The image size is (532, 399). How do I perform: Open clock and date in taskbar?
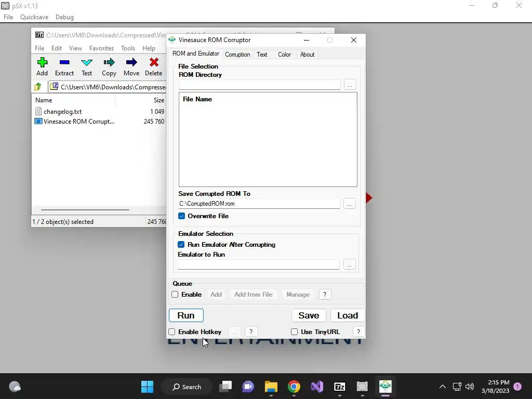[x=495, y=387]
